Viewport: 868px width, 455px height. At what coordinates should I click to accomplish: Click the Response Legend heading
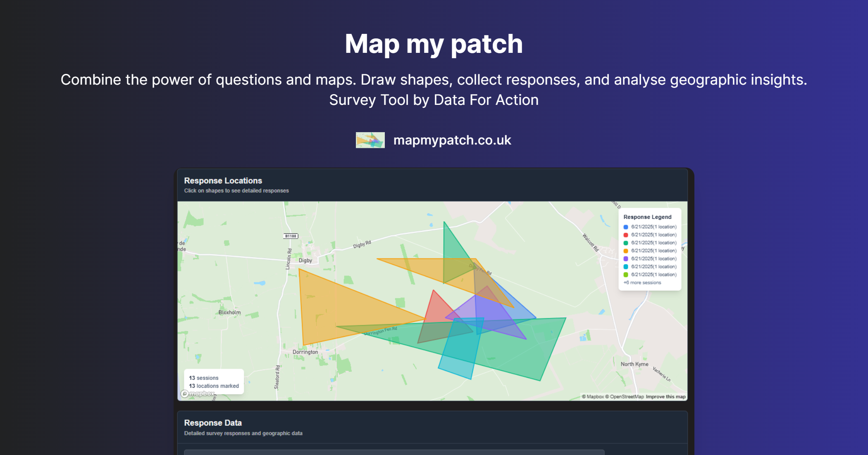click(x=647, y=217)
